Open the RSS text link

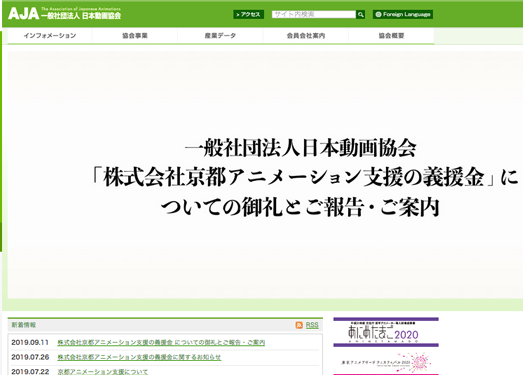pyautogui.click(x=312, y=325)
